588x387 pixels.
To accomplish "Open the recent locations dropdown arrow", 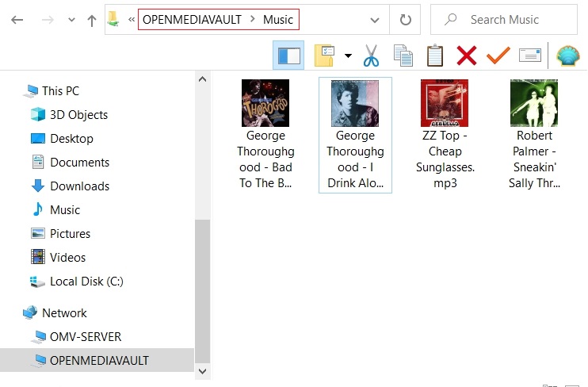I will click(71, 20).
